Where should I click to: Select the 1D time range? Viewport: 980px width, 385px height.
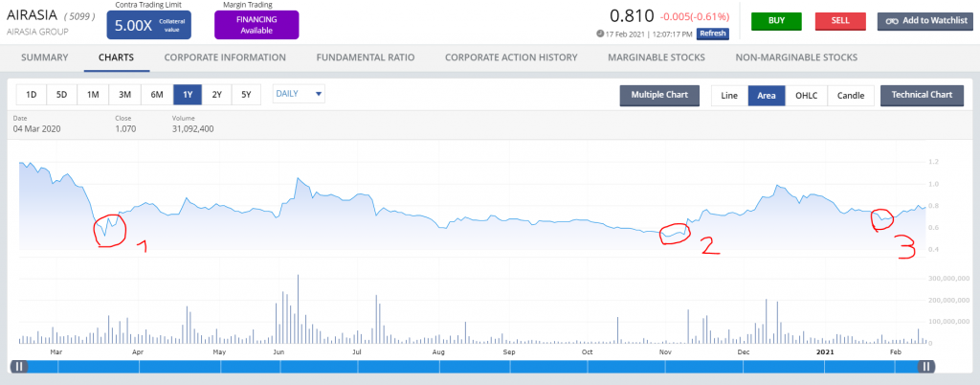point(31,95)
